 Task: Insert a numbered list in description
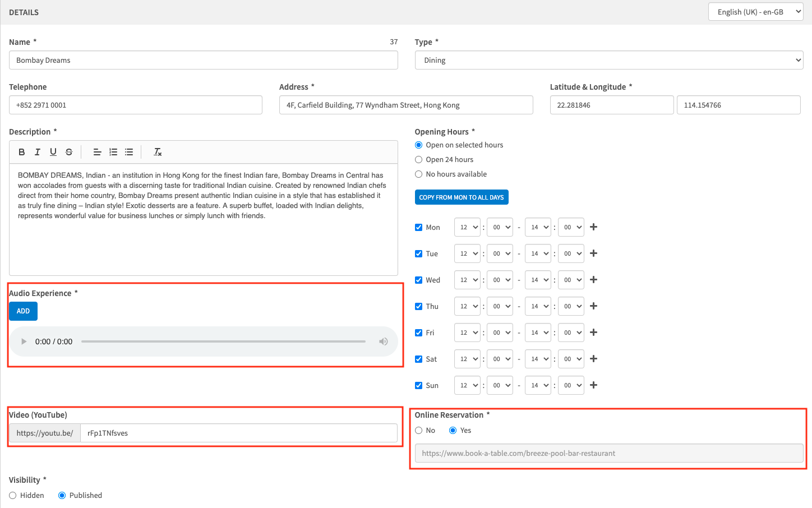pos(113,152)
